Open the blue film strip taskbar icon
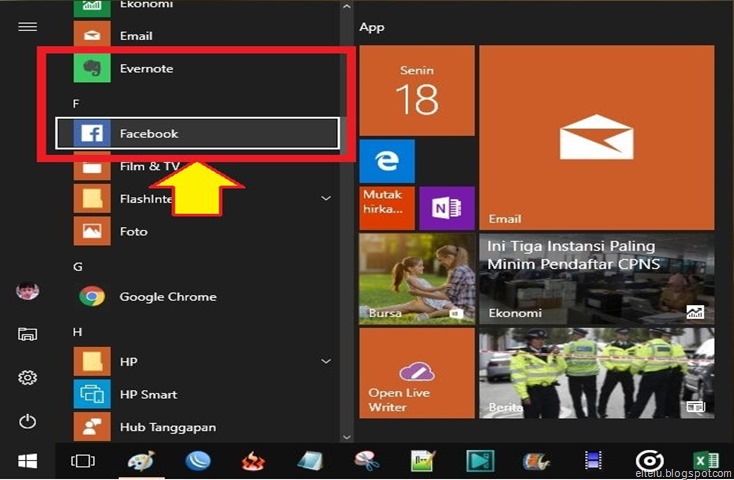Viewport: 734px width, 480px height. 593,461
